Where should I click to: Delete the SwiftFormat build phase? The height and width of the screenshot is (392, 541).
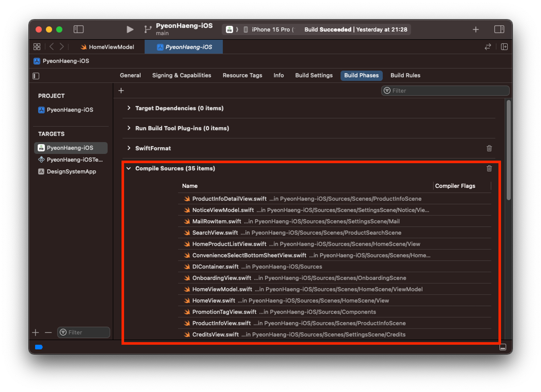tap(489, 148)
